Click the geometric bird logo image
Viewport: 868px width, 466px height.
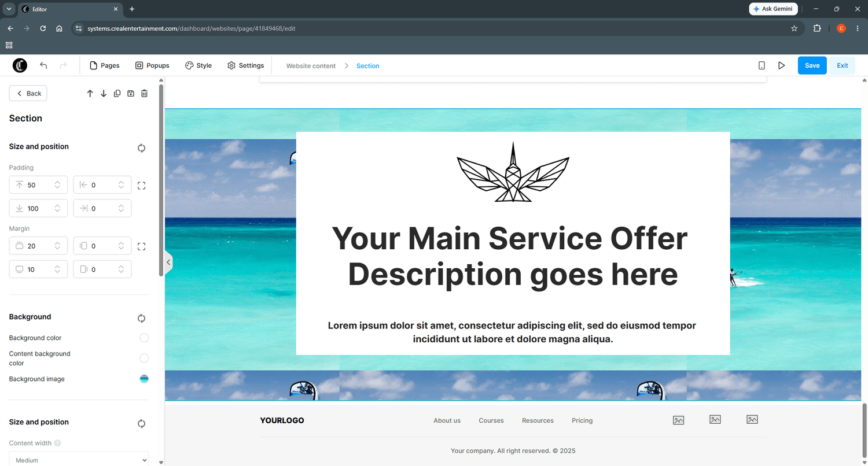point(513,172)
